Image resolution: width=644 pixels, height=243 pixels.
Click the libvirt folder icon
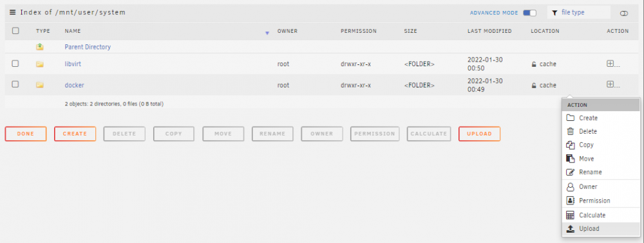coord(39,64)
